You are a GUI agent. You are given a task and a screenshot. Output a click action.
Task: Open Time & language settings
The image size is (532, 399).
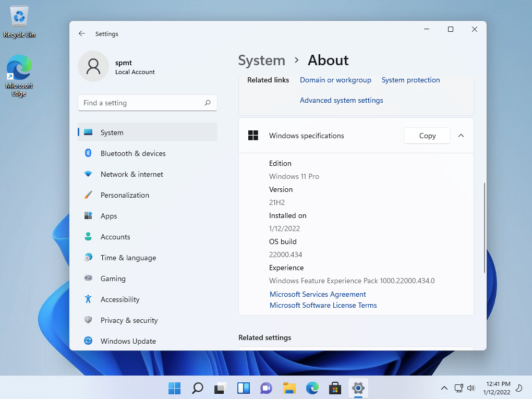(148, 258)
